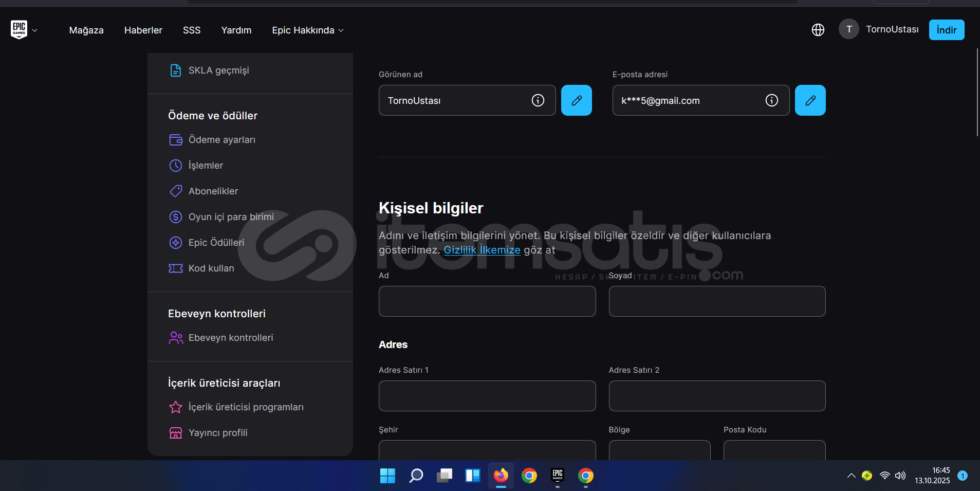Click the pencil edit button for email address
980x491 pixels.
click(x=810, y=100)
